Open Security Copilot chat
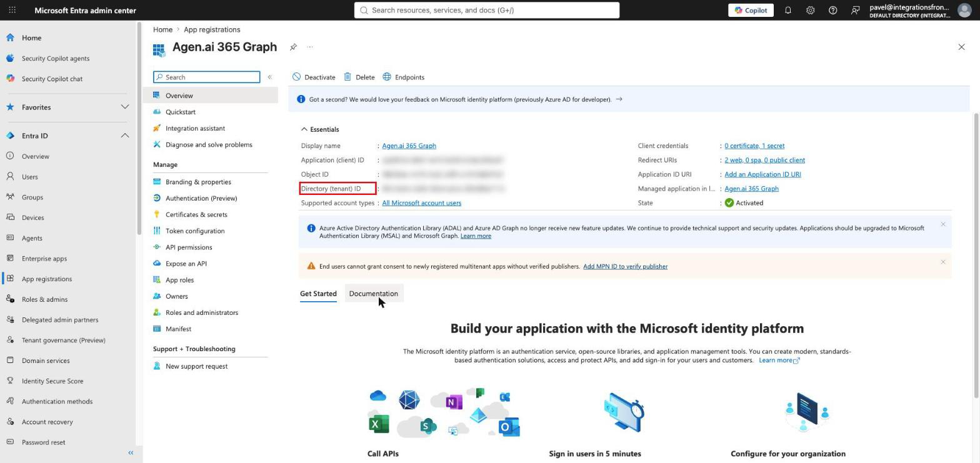980x463 pixels. pyautogui.click(x=52, y=79)
